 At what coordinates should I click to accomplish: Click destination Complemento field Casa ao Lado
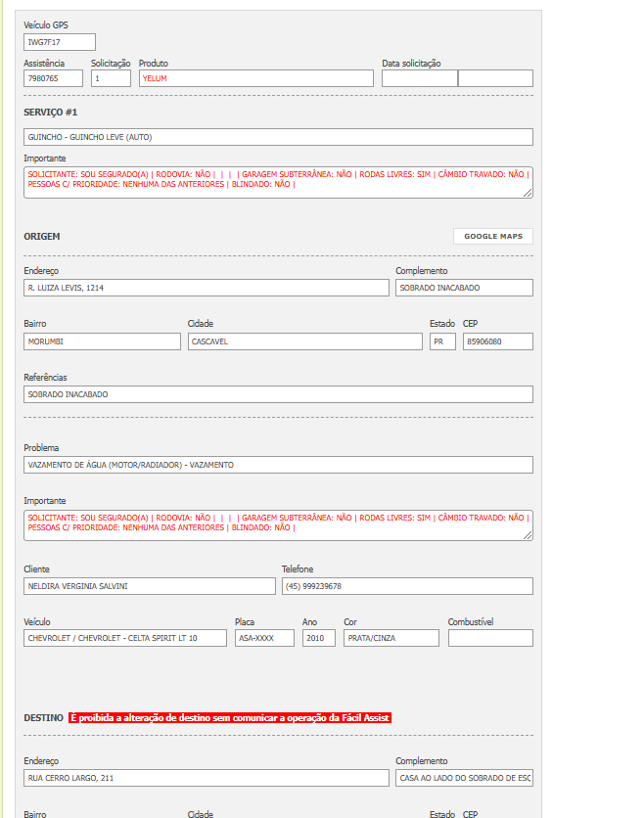click(x=464, y=778)
